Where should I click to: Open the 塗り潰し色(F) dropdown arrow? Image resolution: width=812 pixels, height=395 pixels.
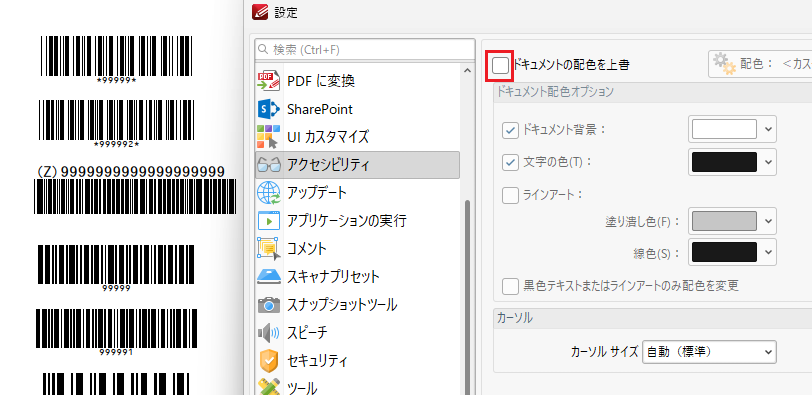[768, 222]
